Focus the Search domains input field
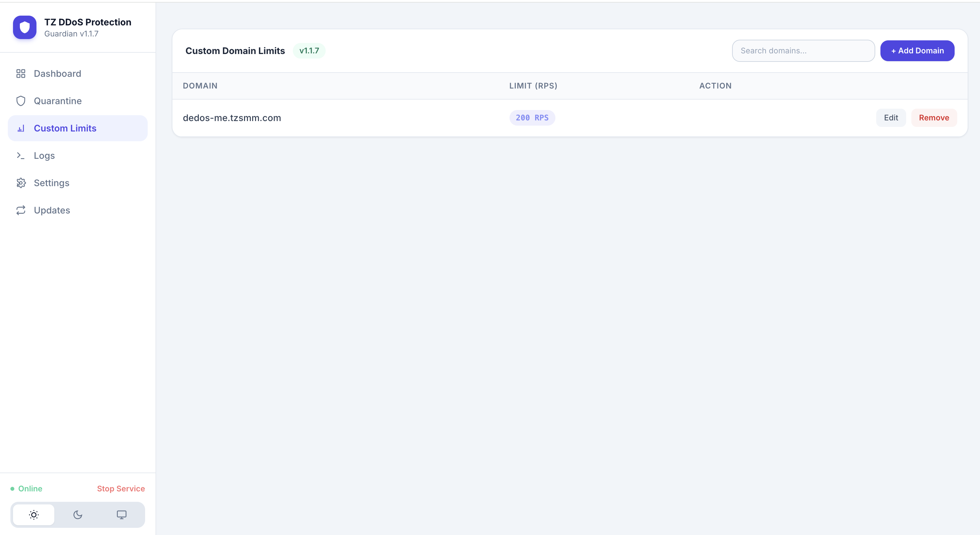 point(803,51)
